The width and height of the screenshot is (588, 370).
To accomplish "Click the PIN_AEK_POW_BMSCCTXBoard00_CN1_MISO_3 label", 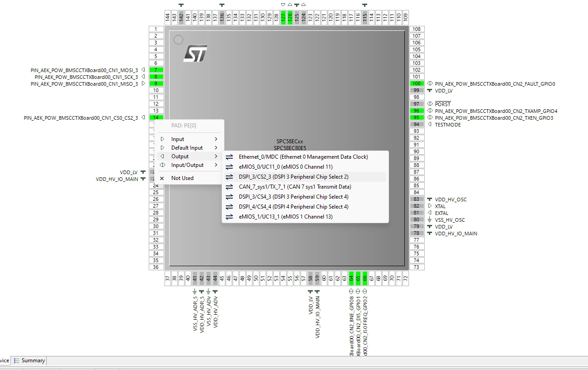I will pyautogui.click(x=84, y=84).
